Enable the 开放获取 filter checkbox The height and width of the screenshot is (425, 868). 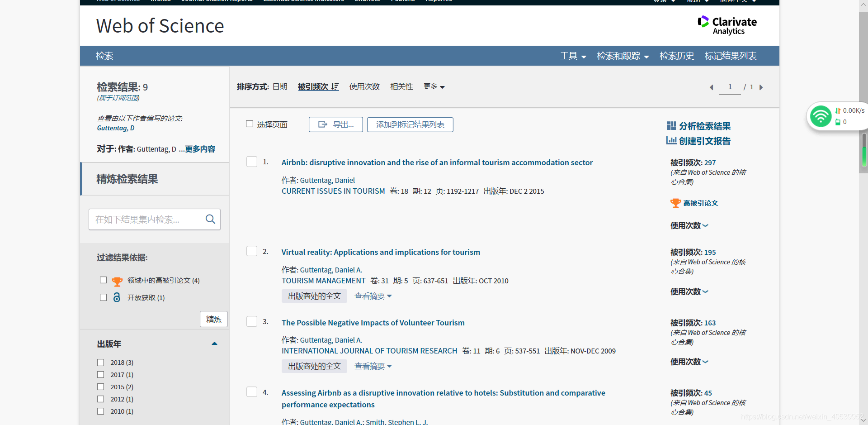pyautogui.click(x=103, y=297)
